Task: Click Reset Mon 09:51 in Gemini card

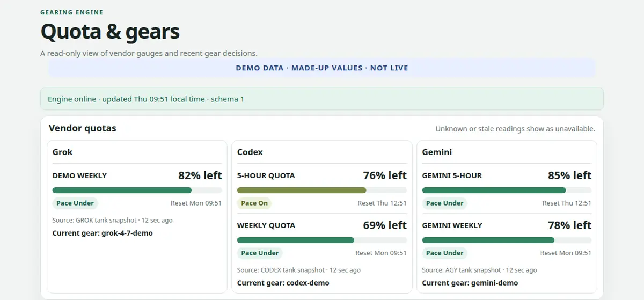Action: tap(566, 253)
